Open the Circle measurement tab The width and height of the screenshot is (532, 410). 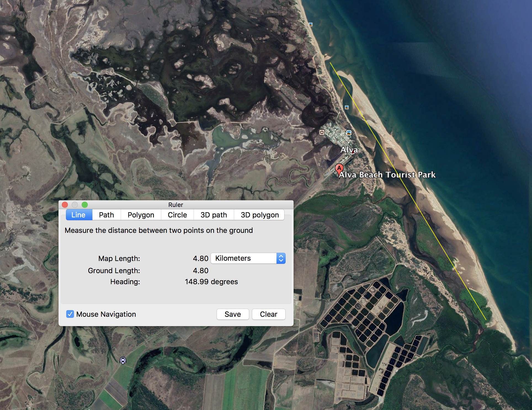coord(177,215)
